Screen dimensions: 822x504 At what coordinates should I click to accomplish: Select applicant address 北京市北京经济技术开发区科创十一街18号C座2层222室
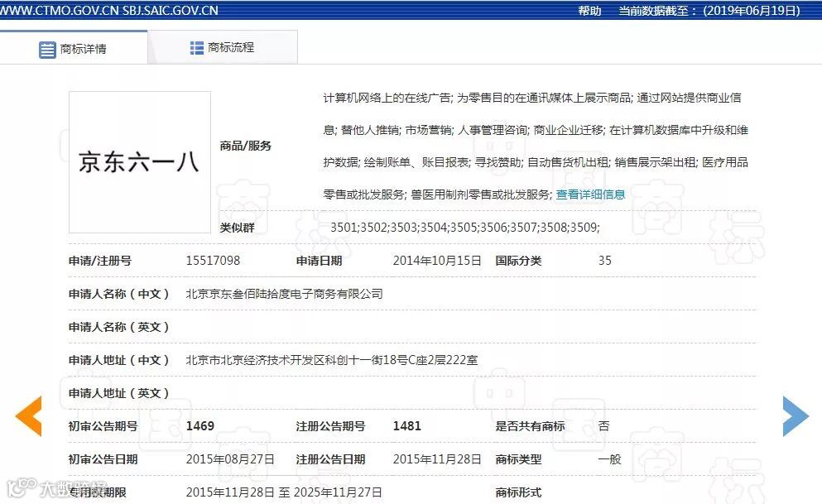pyautogui.click(x=332, y=360)
